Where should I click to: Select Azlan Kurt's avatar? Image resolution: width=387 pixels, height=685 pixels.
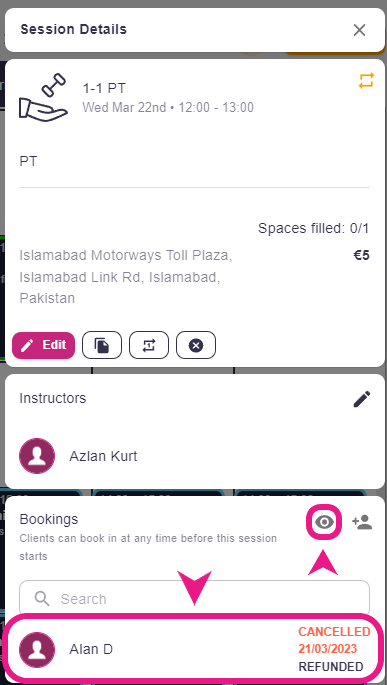coord(37,456)
